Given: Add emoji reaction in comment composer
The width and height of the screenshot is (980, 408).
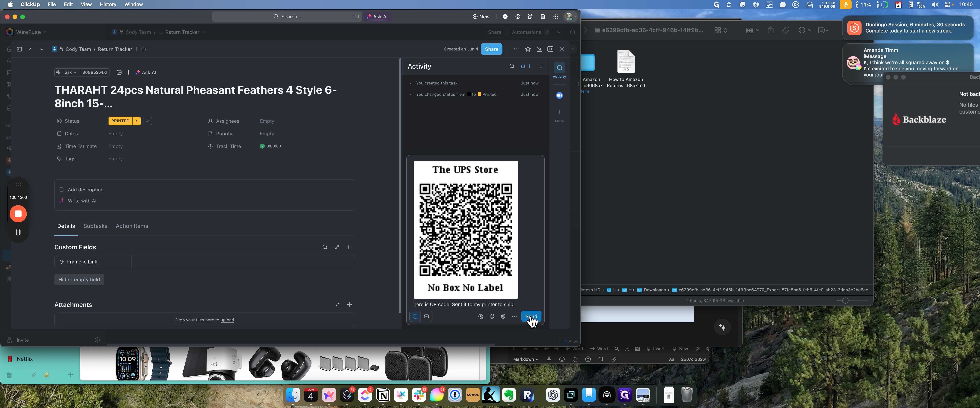Looking at the screenshot, I should (x=492, y=316).
